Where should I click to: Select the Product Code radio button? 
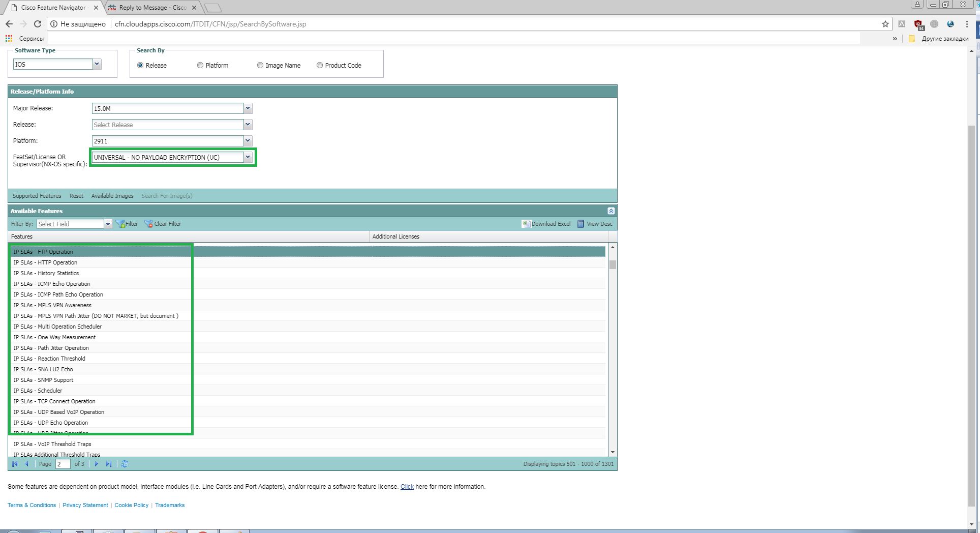coord(319,65)
